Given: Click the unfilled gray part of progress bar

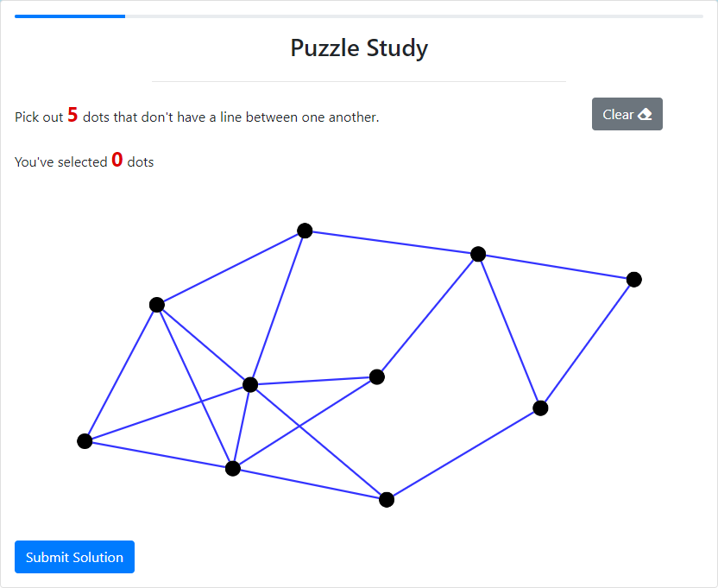Looking at the screenshot, I should click(x=414, y=16).
